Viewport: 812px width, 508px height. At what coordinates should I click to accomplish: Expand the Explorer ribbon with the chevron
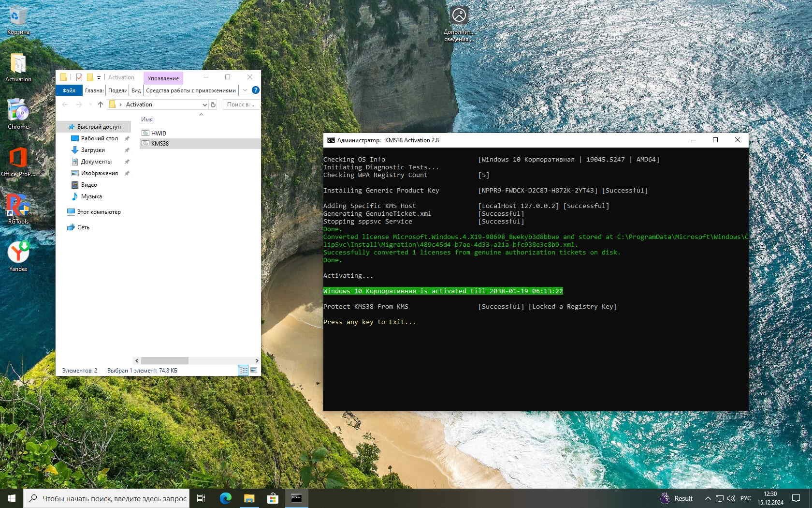245,90
